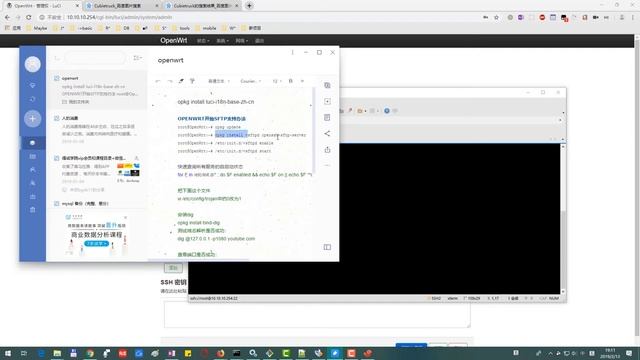Screen dimensions: 640x360
Task: Open Task View in the taskbar
Action: [24, 353]
